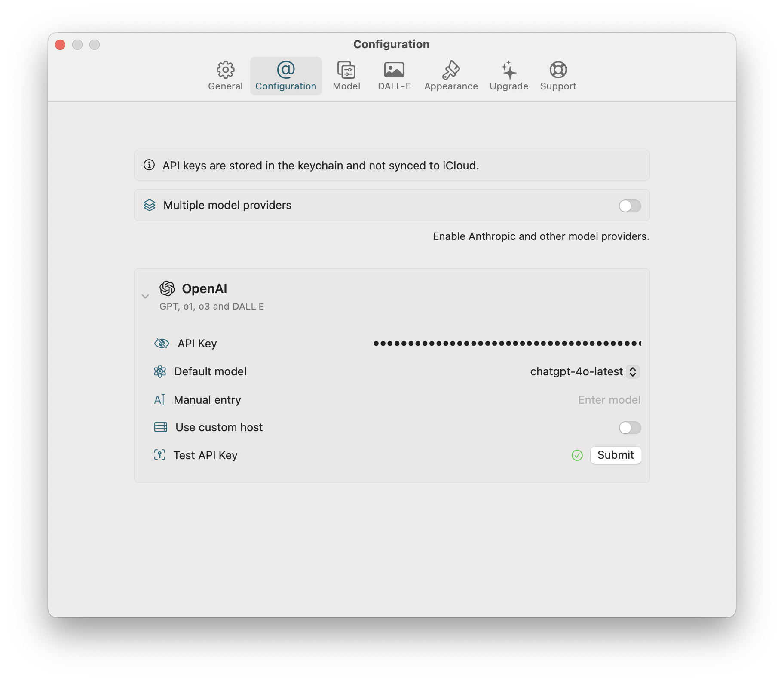This screenshot has width=784, height=681.
Task: Click the key scan icon beside Test API Key
Action: [159, 455]
